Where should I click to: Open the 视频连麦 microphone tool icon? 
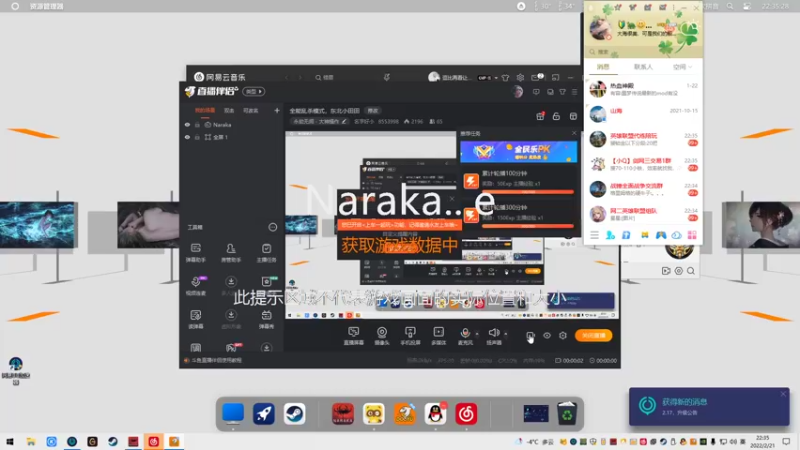(x=195, y=286)
